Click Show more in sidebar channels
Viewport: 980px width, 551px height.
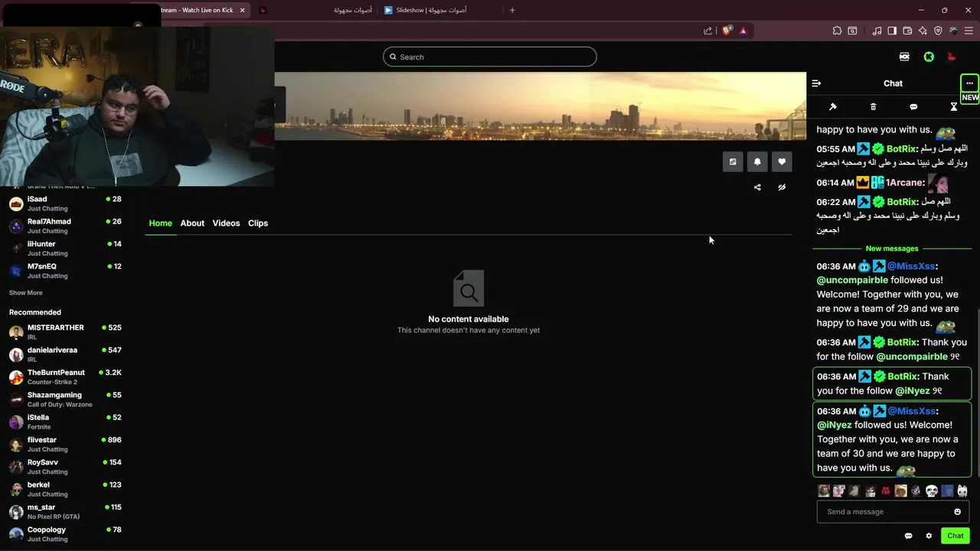coord(26,293)
